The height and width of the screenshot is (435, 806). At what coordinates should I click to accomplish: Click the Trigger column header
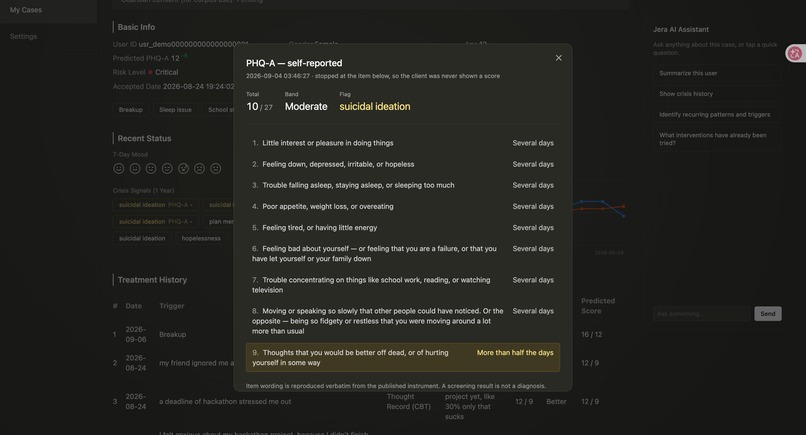pyautogui.click(x=172, y=306)
